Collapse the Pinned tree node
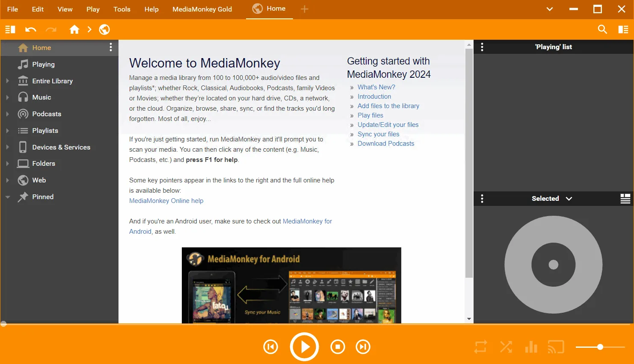This screenshot has width=634, height=364. point(7,197)
